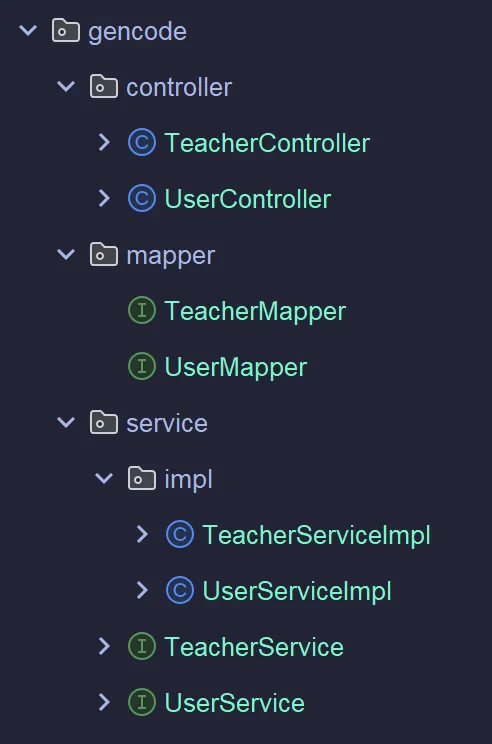Click the UserController class icon
492x744 pixels.
pyautogui.click(x=142, y=198)
